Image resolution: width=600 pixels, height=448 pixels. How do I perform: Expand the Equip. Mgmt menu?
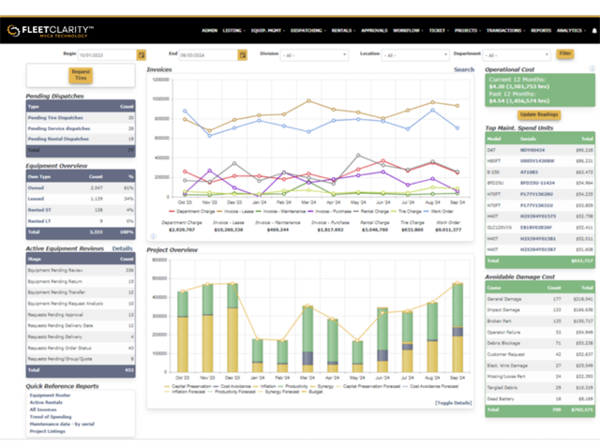pyautogui.click(x=268, y=31)
